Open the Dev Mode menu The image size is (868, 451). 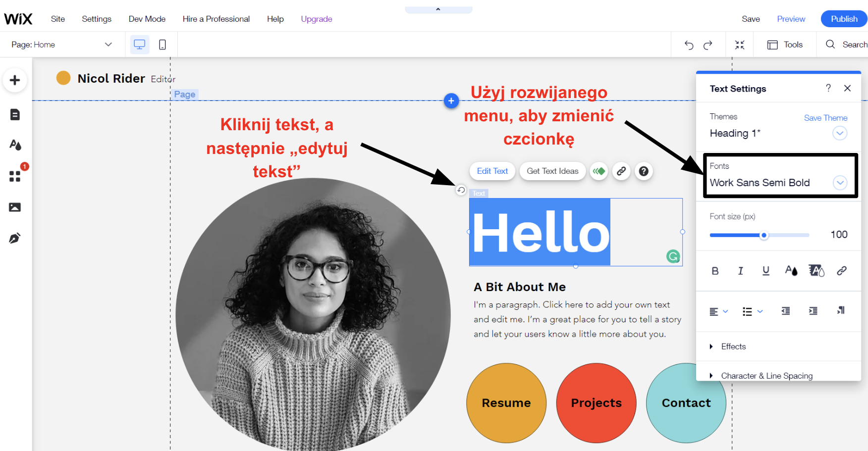point(147,19)
